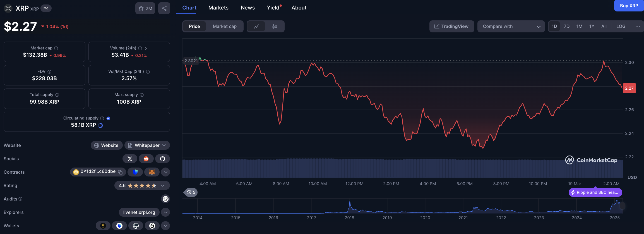Add contract to MetaMask fox icon

click(x=152, y=172)
